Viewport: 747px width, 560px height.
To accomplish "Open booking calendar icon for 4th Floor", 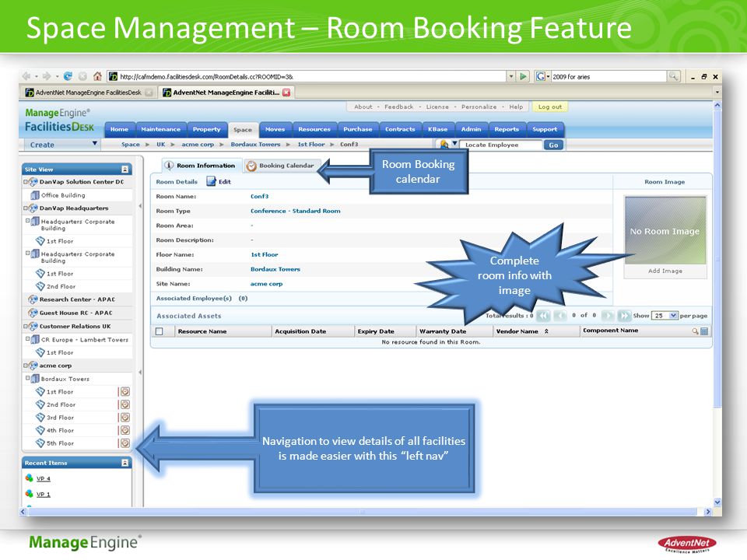I will 124,430.
